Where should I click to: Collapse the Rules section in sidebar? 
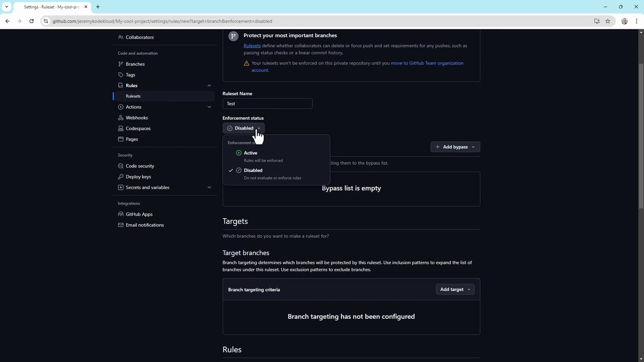pyautogui.click(x=209, y=85)
